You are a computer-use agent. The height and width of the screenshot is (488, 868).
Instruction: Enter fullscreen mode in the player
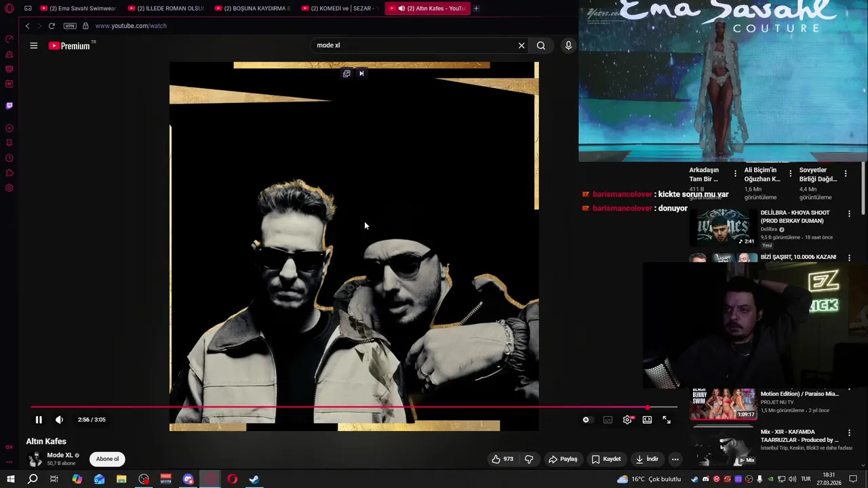pyautogui.click(x=667, y=420)
